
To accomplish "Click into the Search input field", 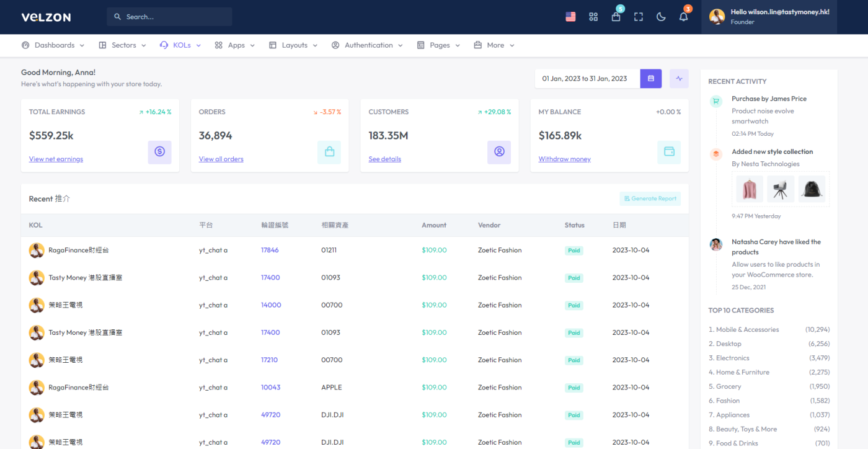I will coord(169,17).
